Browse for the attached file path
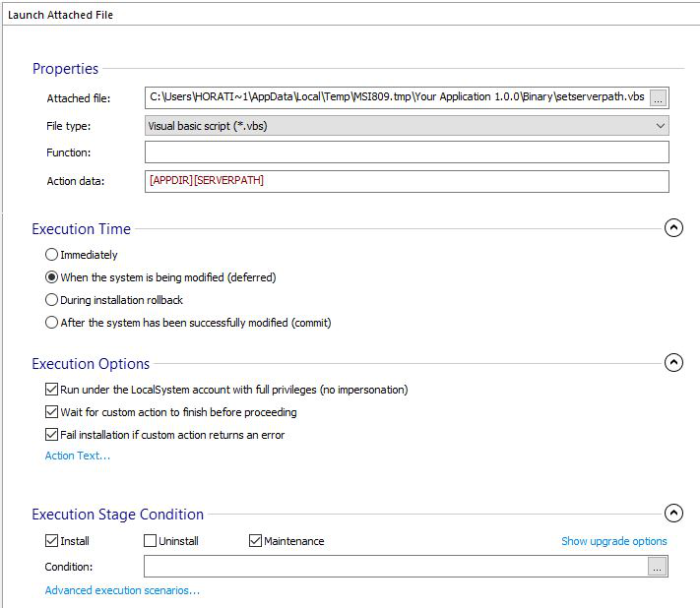 [x=658, y=98]
